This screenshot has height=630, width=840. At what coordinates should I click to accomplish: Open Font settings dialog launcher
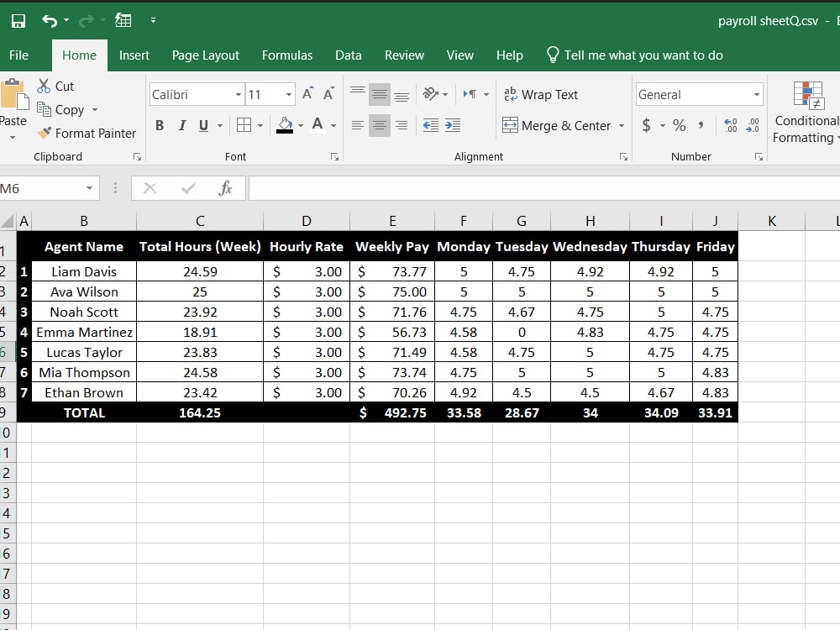coord(334,157)
